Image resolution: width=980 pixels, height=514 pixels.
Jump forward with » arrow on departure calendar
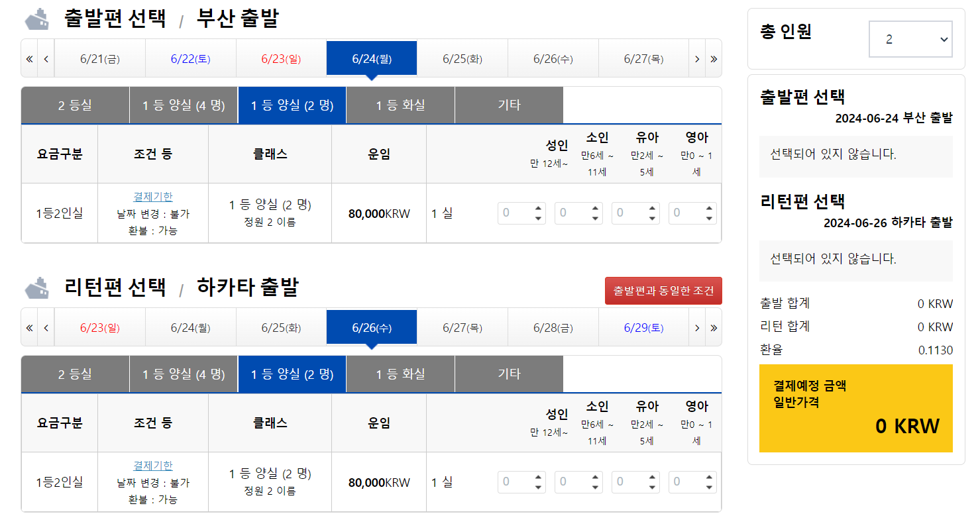714,58
